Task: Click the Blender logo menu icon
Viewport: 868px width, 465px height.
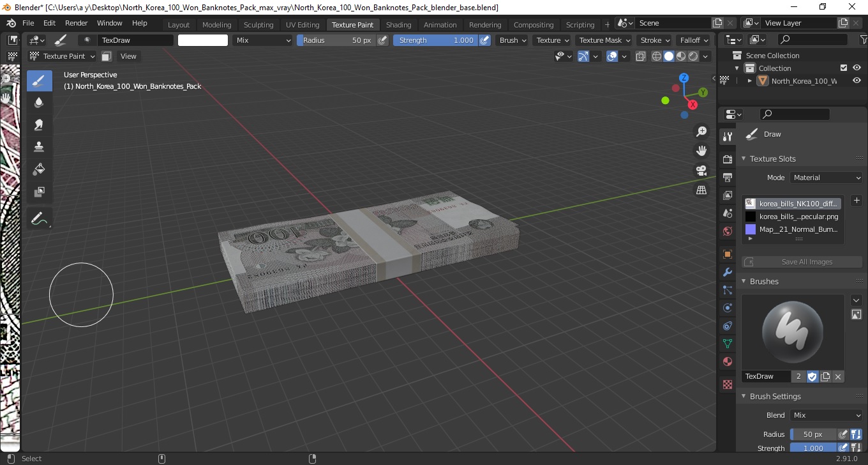Action: [x=11, y=23]
